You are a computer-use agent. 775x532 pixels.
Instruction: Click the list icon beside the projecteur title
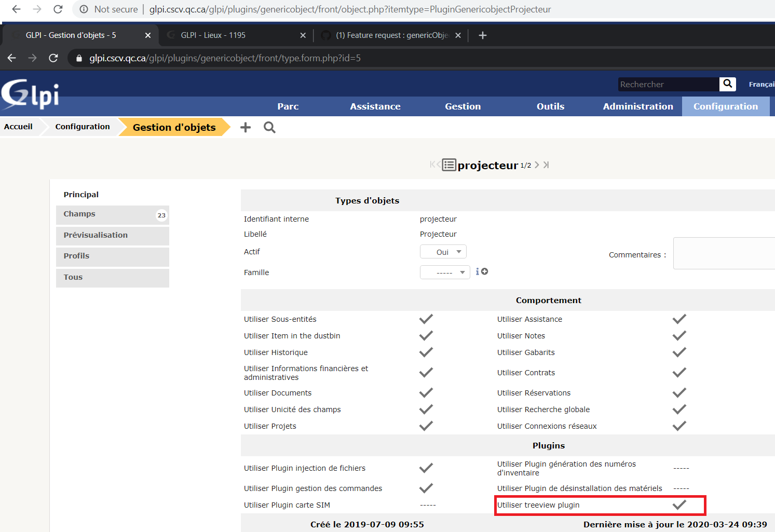pos(450,165)
